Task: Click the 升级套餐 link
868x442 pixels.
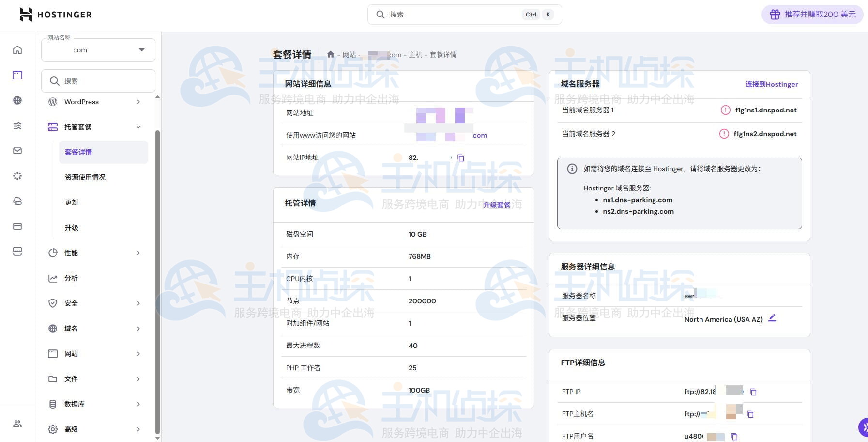Action: tap(497, 205)
